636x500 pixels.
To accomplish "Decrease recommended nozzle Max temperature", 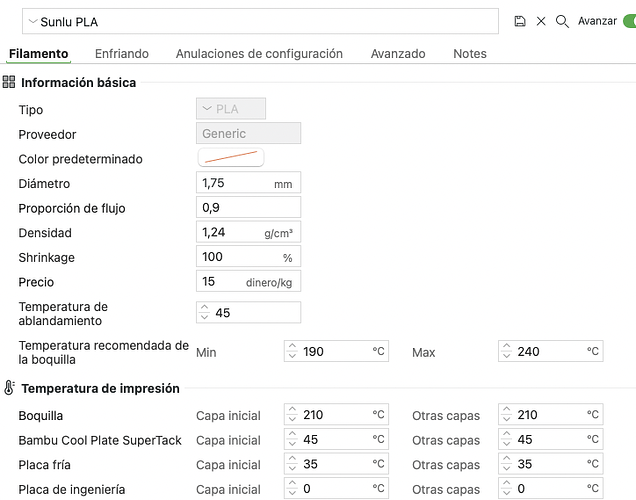I will [x=507, y=356].
